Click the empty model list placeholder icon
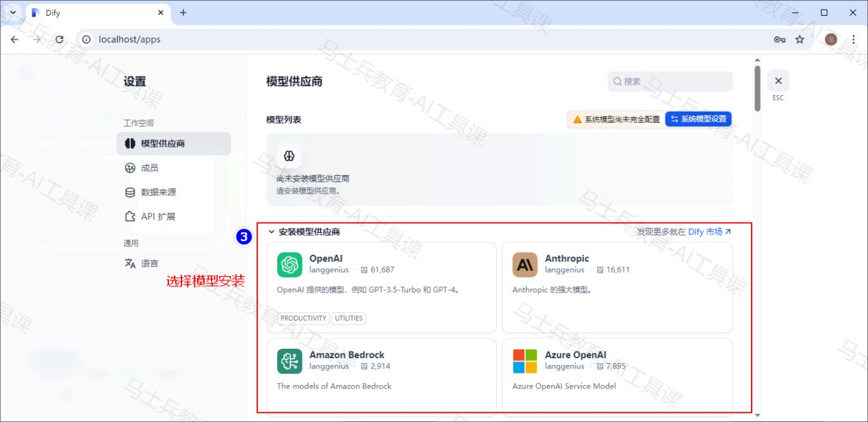The height and width of the screenshot is (422, 868). (289, 156)
